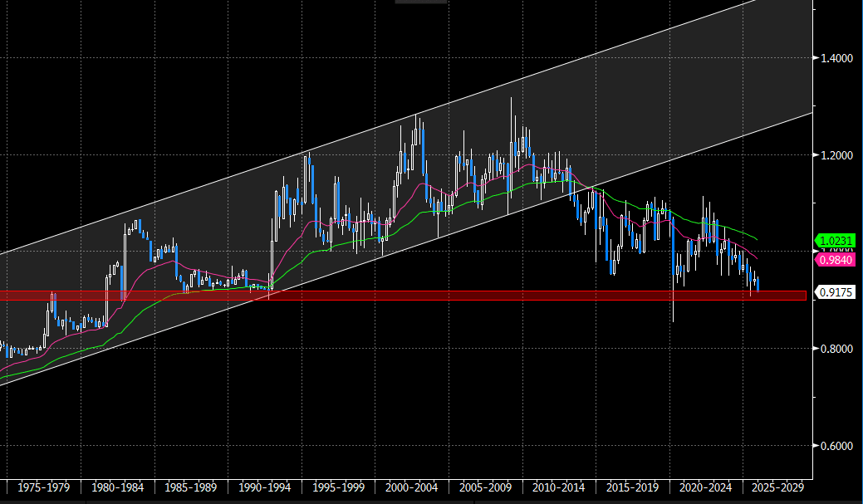Select the 1975-1979 period on the time axis

pos(42,488)
